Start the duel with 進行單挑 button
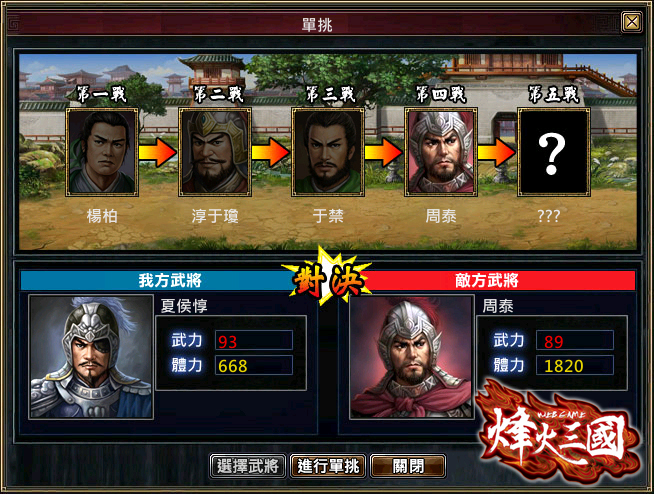The width and height of the screenshot is (654, 494). coord(328,466)
